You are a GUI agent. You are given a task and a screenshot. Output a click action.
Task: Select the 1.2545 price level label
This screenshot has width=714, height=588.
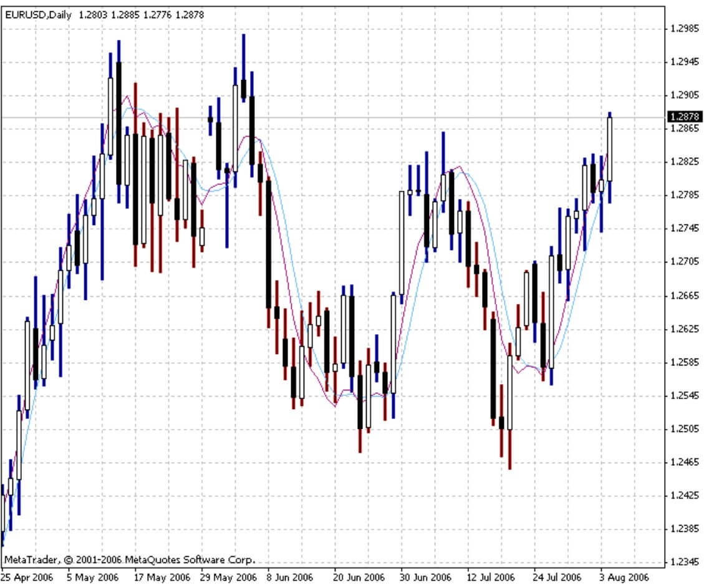685,396
